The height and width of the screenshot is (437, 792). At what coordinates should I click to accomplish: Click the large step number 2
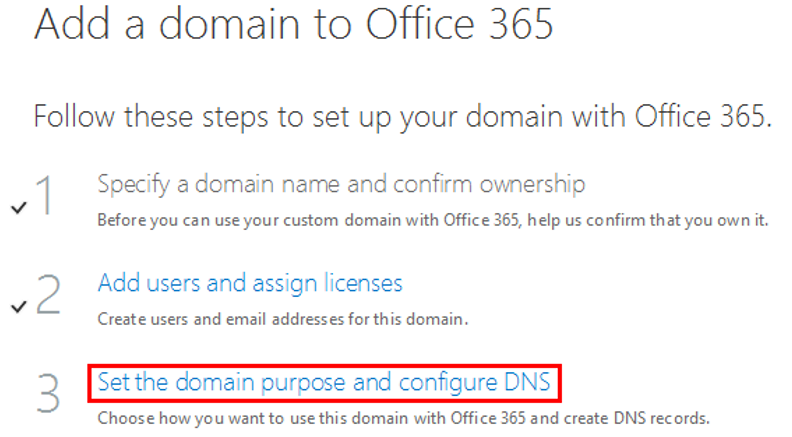coord(48,295)
